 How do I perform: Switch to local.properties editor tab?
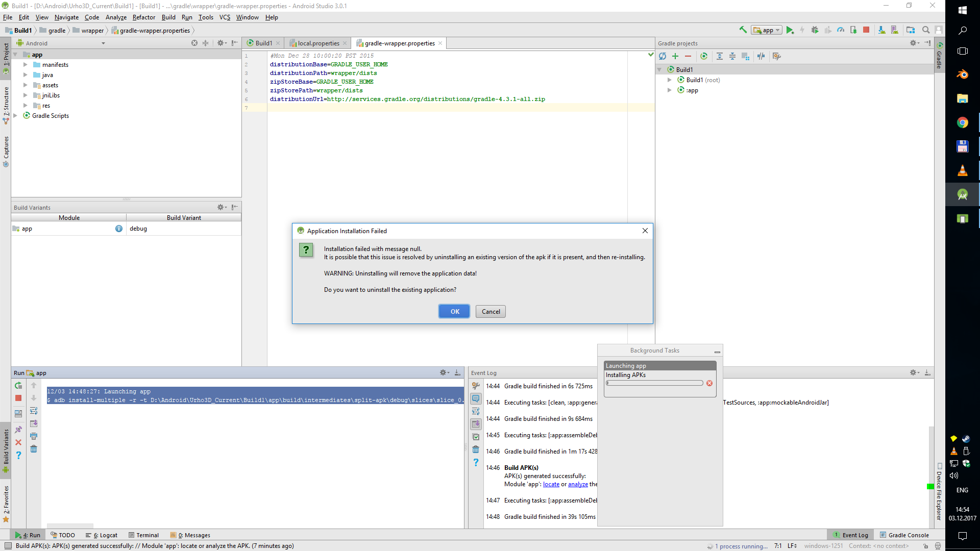click(x=318, y=43)
